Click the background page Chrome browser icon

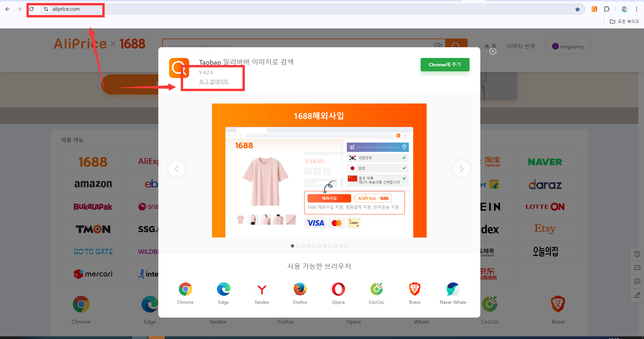click(81, 304)
